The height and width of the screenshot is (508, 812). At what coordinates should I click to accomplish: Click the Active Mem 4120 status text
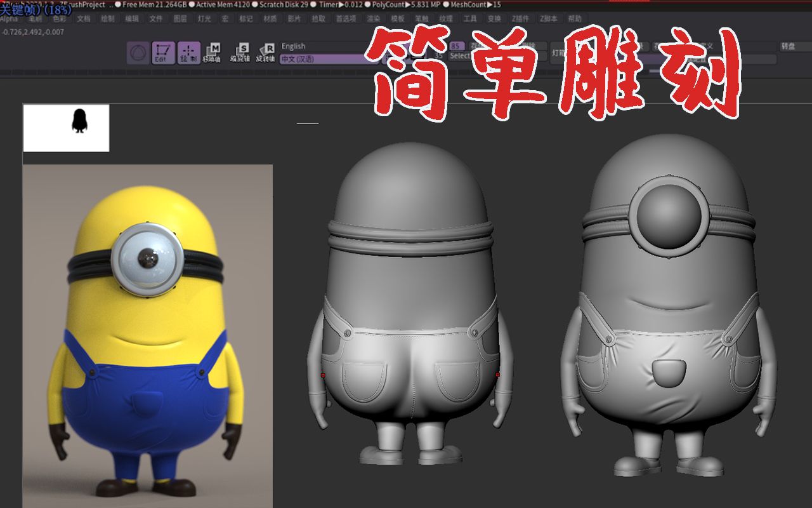click(x=223, y=4)
